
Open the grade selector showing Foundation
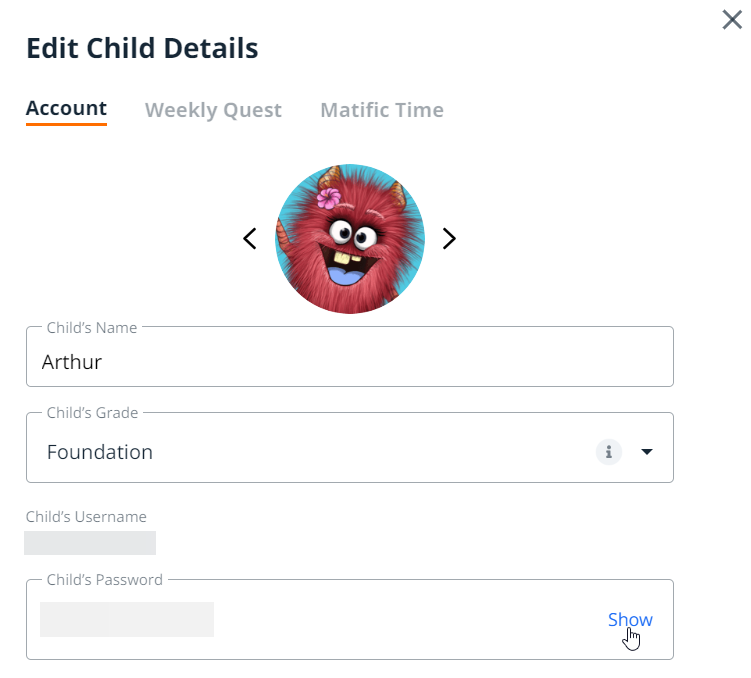[x=300, y=452]
